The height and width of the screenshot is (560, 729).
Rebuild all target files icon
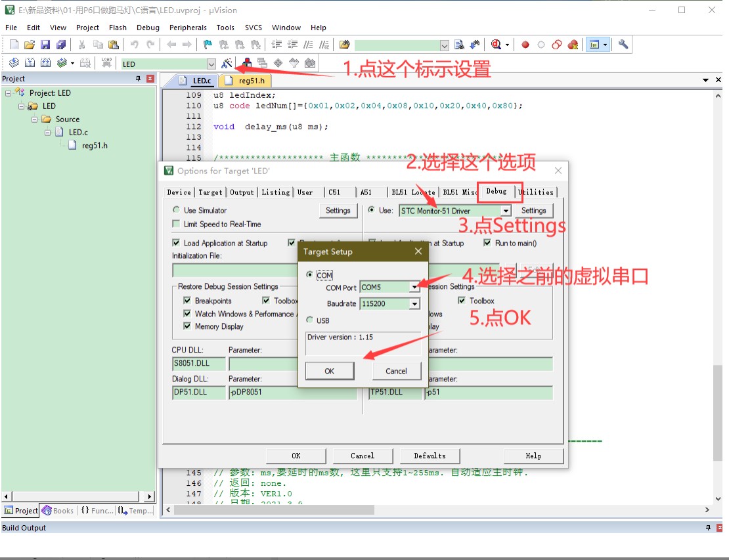45,63
